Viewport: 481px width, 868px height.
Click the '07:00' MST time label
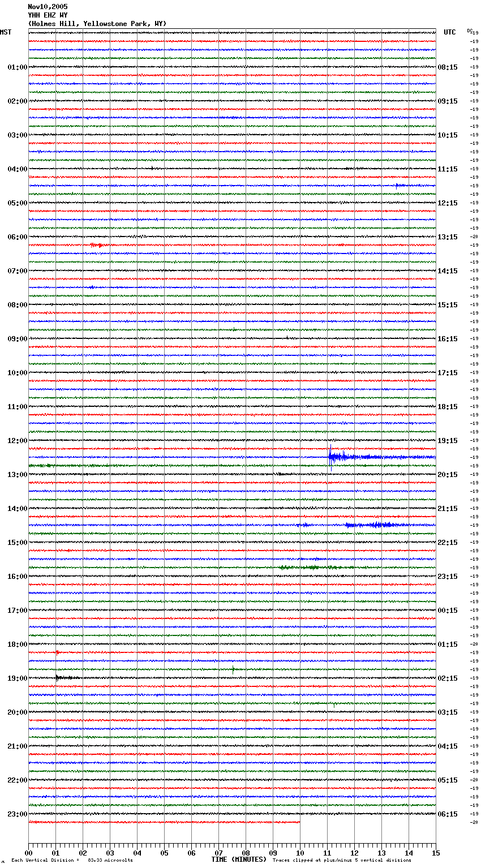click(x=18, y=271)
